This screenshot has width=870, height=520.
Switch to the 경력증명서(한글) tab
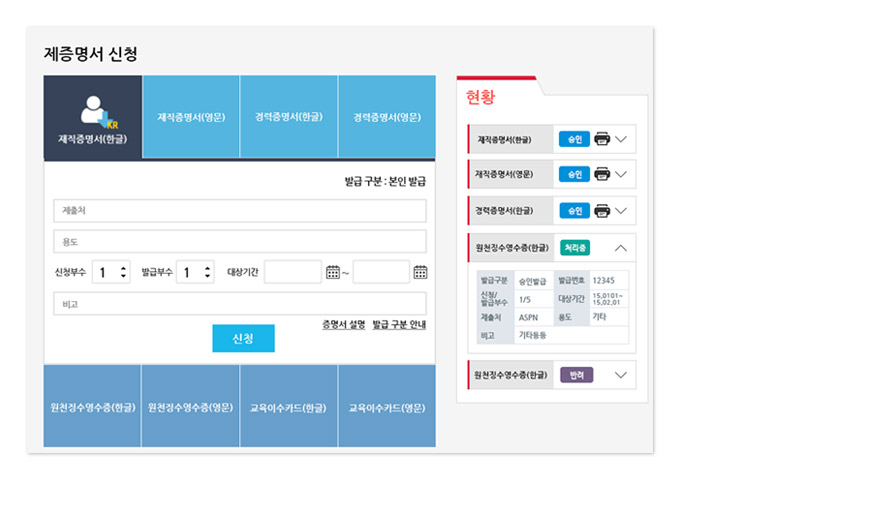tap(289, 117)
